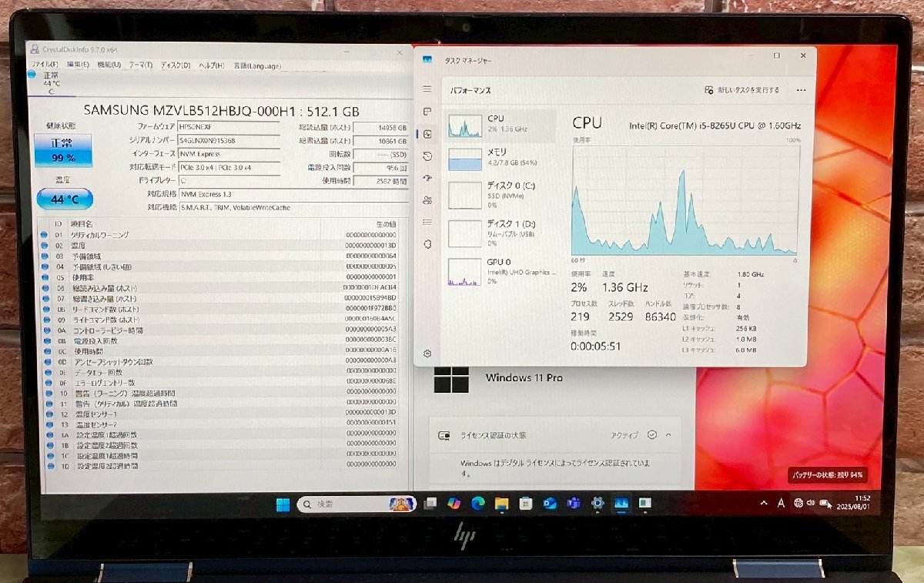
Task: Click the serial number field
Action: point(229,140)
